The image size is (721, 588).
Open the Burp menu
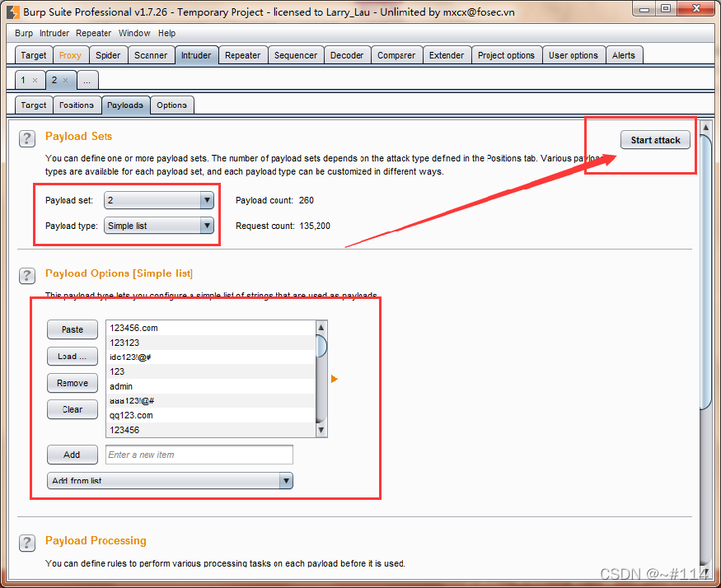click(x=24, y=33)
